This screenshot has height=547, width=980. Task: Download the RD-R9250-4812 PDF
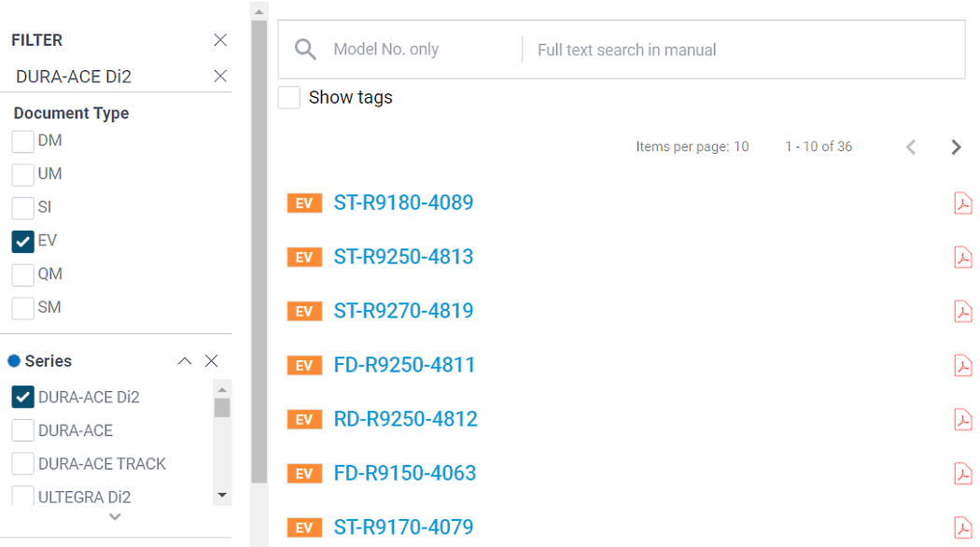pos(962,419)
